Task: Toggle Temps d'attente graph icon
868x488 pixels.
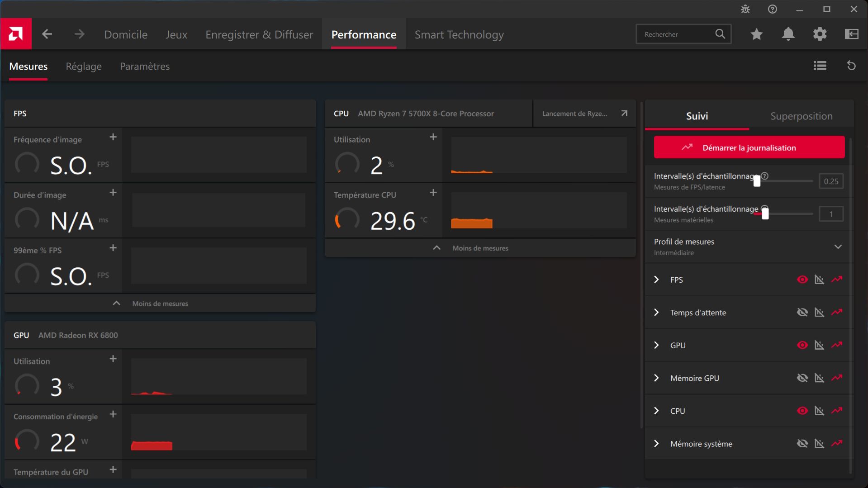Action: (819, 312)
